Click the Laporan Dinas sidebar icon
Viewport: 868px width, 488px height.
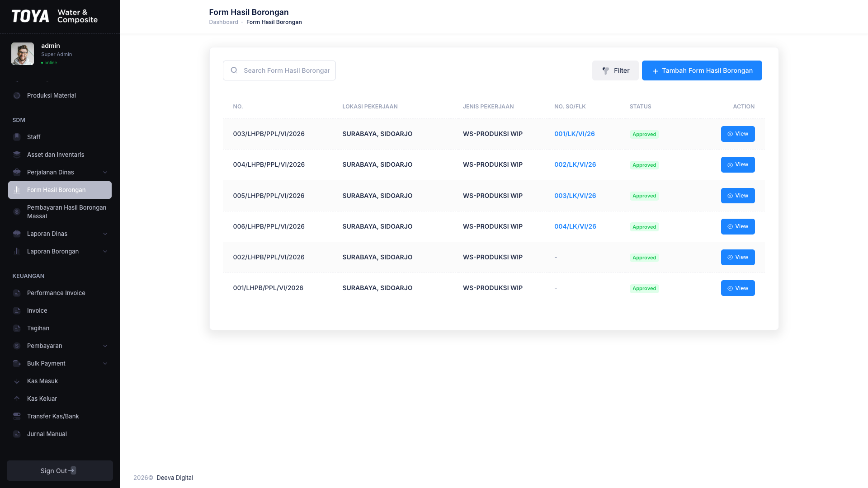click(17, 234)
